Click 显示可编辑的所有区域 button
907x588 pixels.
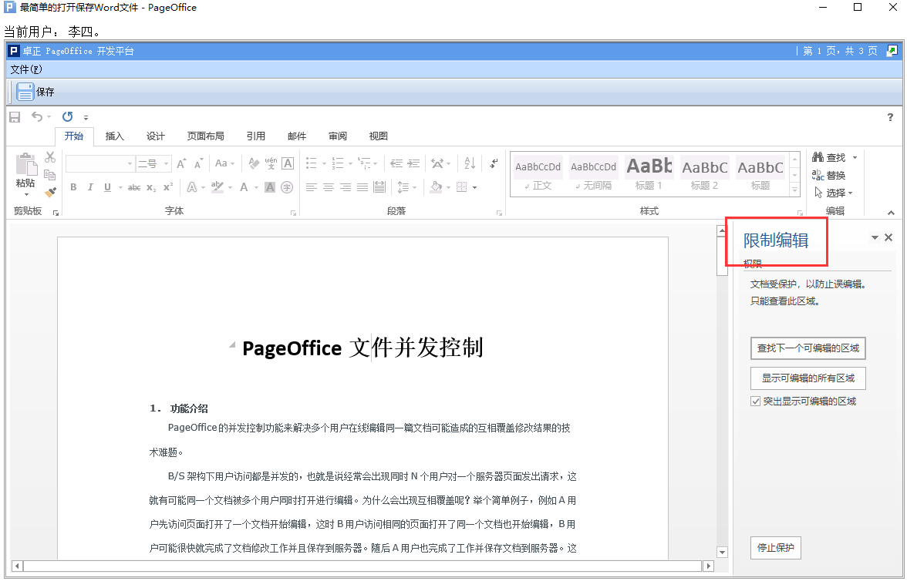point(808,378)
